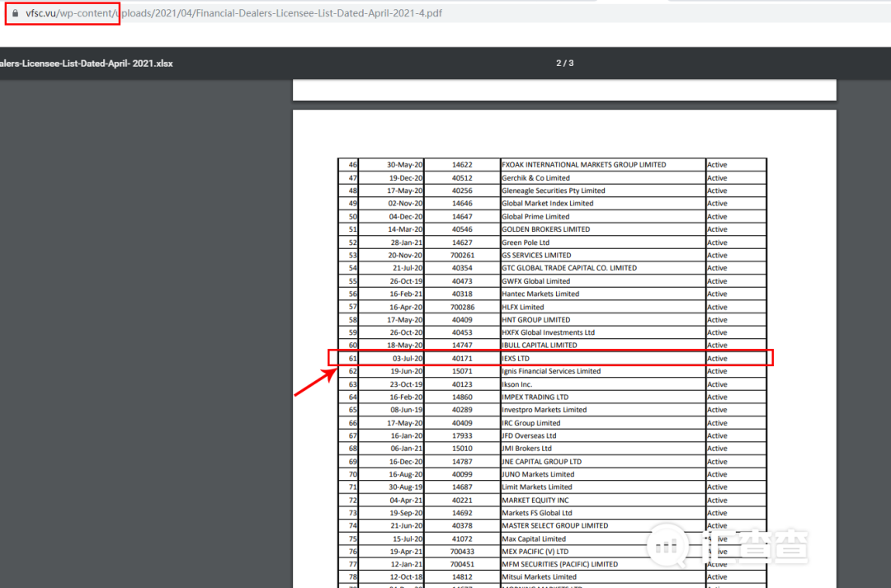
Task: Click row number 61 cell
Action: point(348,359)
